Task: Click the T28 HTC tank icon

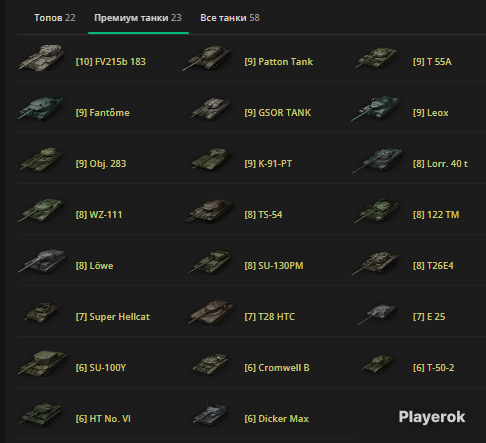Action: coord(211,312)
